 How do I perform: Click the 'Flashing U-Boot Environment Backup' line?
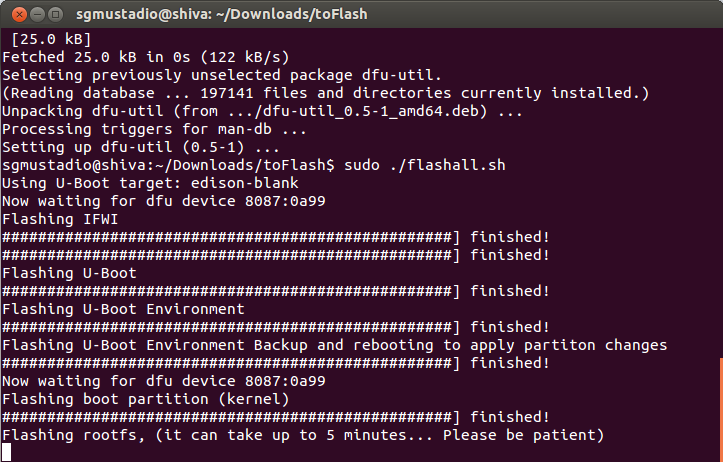coord(334,345)
